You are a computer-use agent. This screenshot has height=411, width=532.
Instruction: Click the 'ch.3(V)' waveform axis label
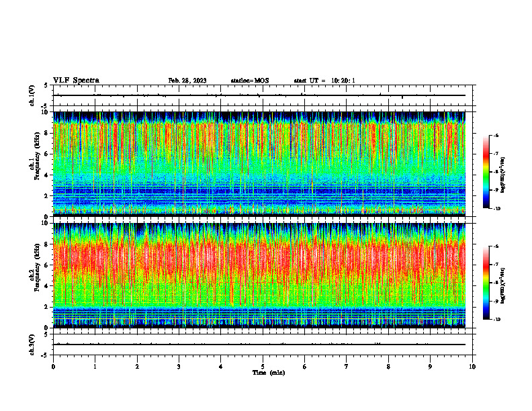click(x=32, y=345)
